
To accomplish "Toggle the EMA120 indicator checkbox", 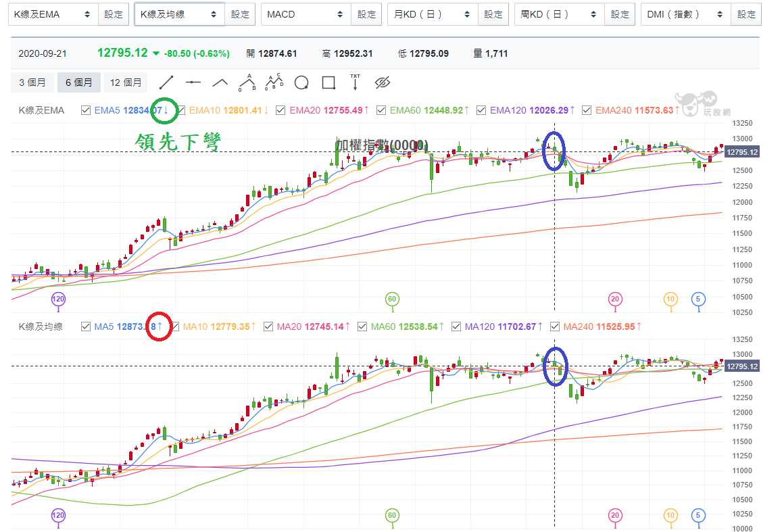I will (482, 109).
